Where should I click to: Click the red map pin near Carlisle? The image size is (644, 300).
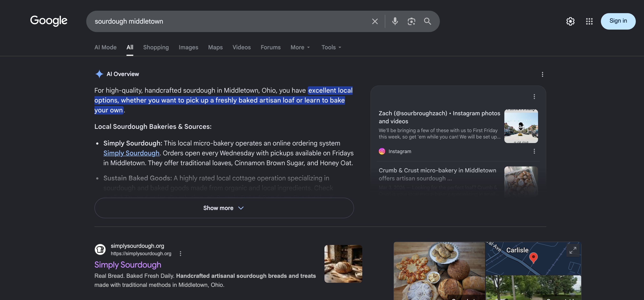click(x=533, y=258)
